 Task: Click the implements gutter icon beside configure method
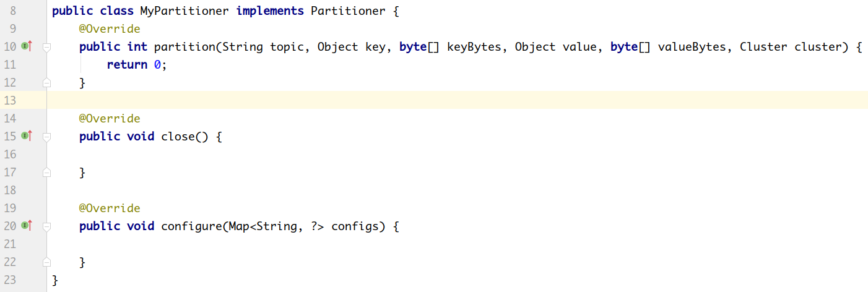(26, 225)
